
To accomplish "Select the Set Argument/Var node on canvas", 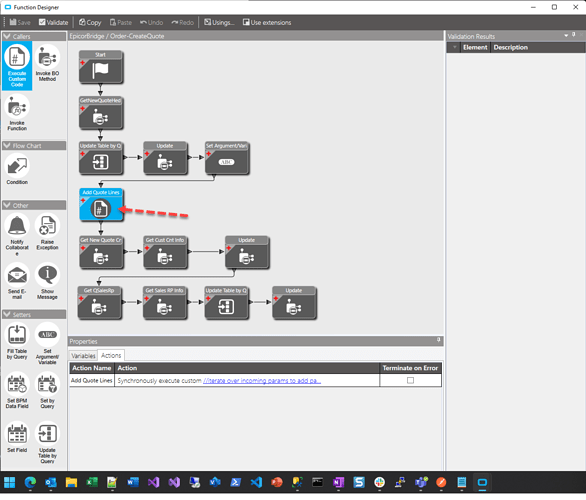I will pos(227,158).
